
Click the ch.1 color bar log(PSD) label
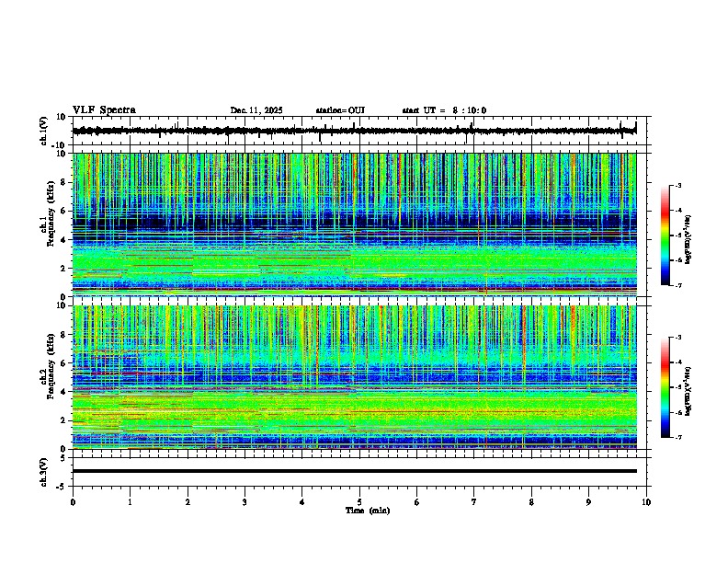pos(688,240)
